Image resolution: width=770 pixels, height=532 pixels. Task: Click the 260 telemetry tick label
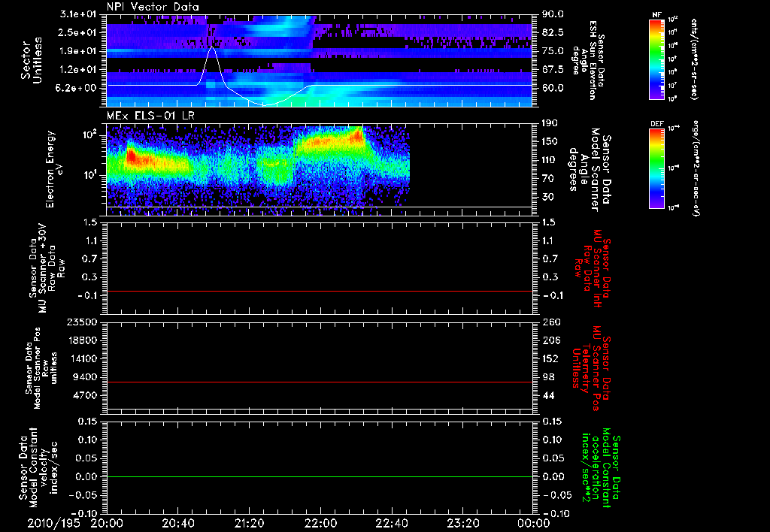550,322
